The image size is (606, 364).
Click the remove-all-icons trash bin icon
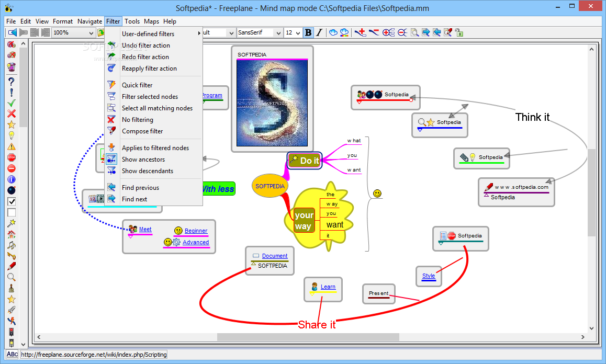tap(11, 67)
